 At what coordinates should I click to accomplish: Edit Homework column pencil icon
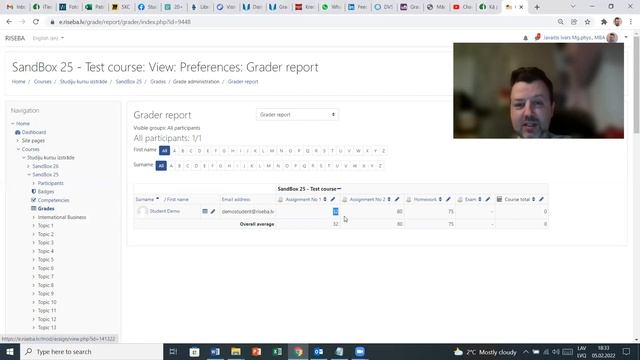point(448,199)
